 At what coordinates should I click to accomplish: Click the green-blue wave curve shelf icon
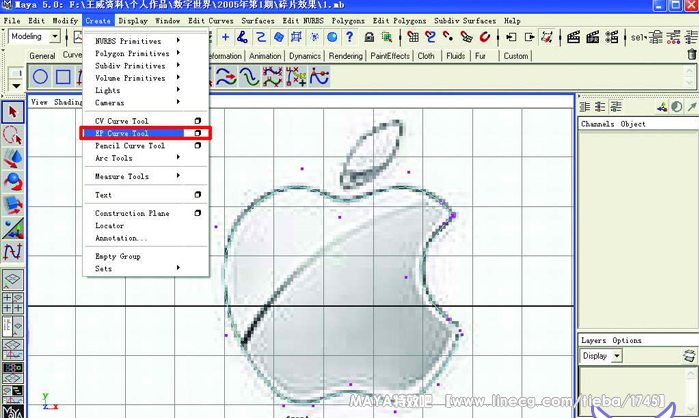[x=249, y=77]
